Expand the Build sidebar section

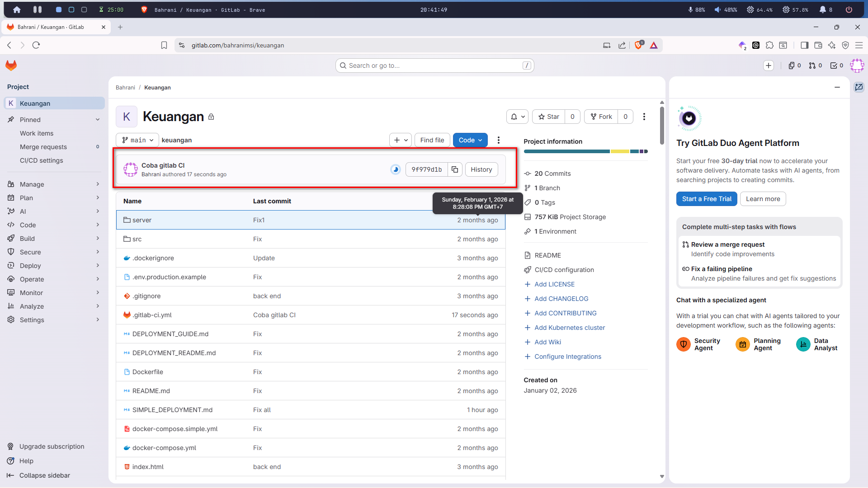coord(54,239)
